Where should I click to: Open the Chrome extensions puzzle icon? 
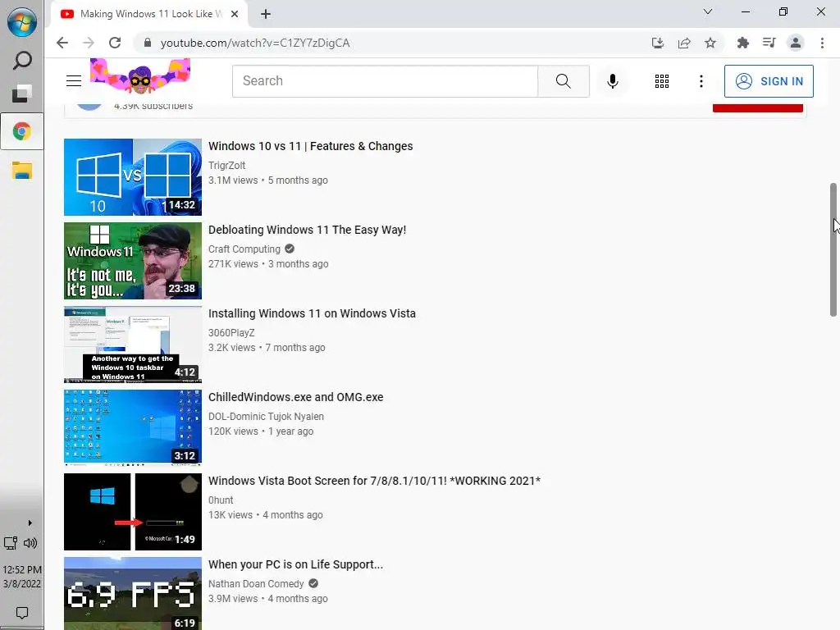tap(742, 43)
